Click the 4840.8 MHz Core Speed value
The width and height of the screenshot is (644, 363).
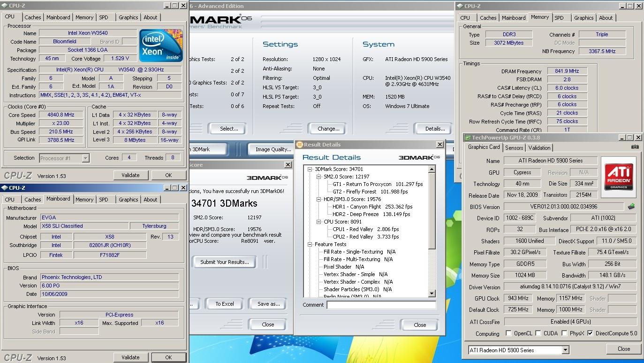[61, 115]
